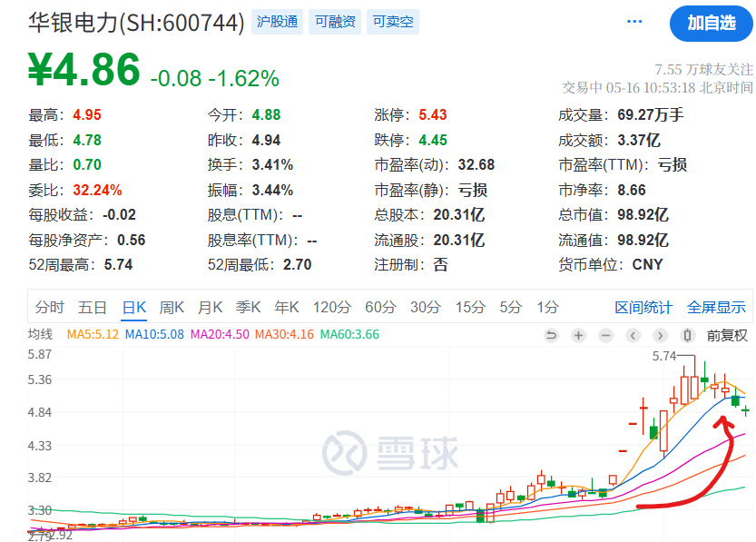Image resolution: width=756 pixels, height=542 pixels.
Task: Click the 可卖空 tag
Action: 393,22
